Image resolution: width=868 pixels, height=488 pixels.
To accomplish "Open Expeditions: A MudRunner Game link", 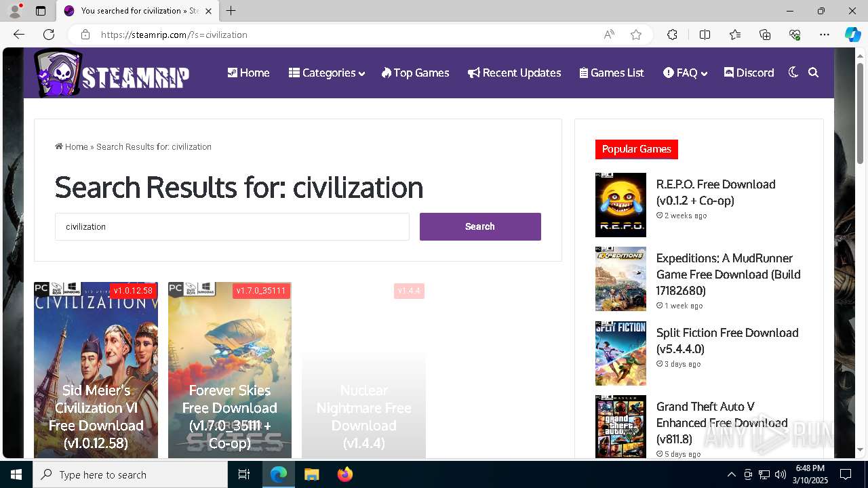I will coord(728,274).
